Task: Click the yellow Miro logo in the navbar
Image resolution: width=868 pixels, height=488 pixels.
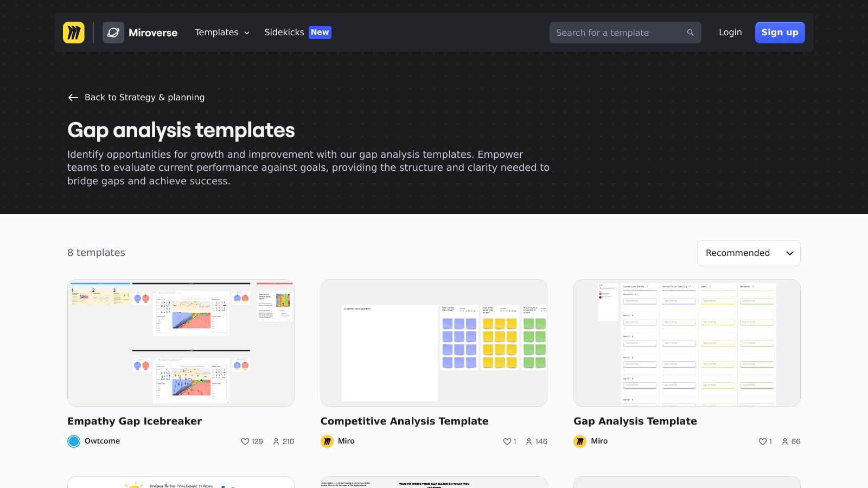Action: click(x=74, y=33)
